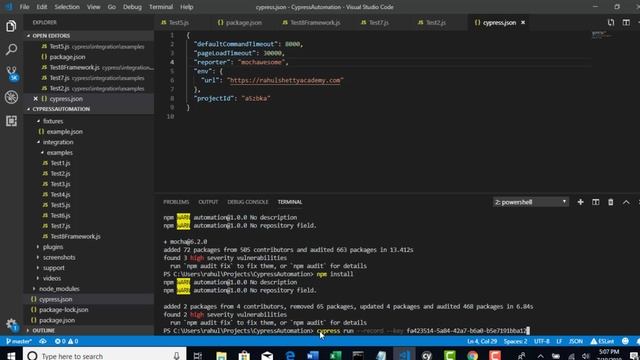Switch to the Test7.js editor tab
The width and height of the screenshot is (640, 360).
(375, 22)
